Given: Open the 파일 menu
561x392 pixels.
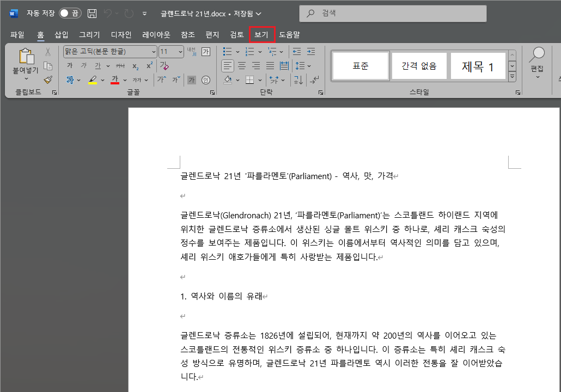Looking at the screenshot, I should (x=17, y=34).
